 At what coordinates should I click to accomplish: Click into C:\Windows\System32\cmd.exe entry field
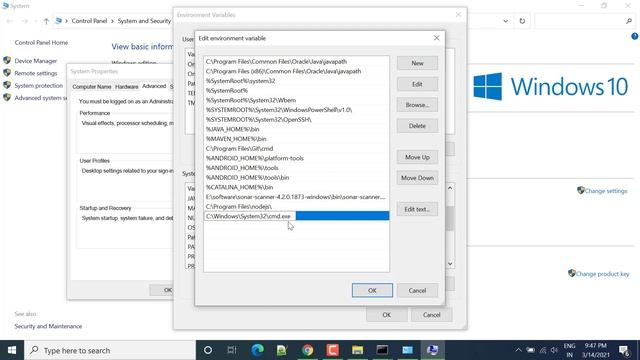click(x=249, y=216)
